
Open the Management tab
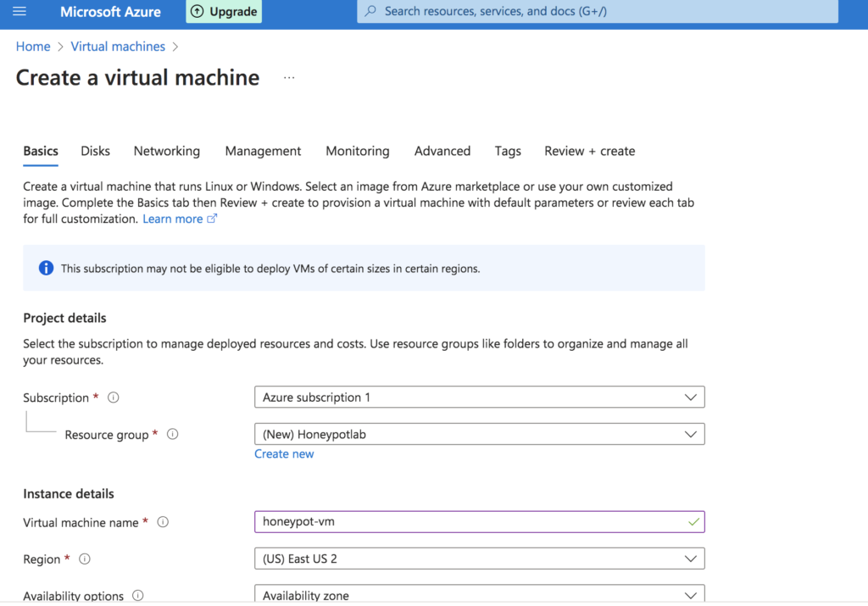(x=263, y=151)
